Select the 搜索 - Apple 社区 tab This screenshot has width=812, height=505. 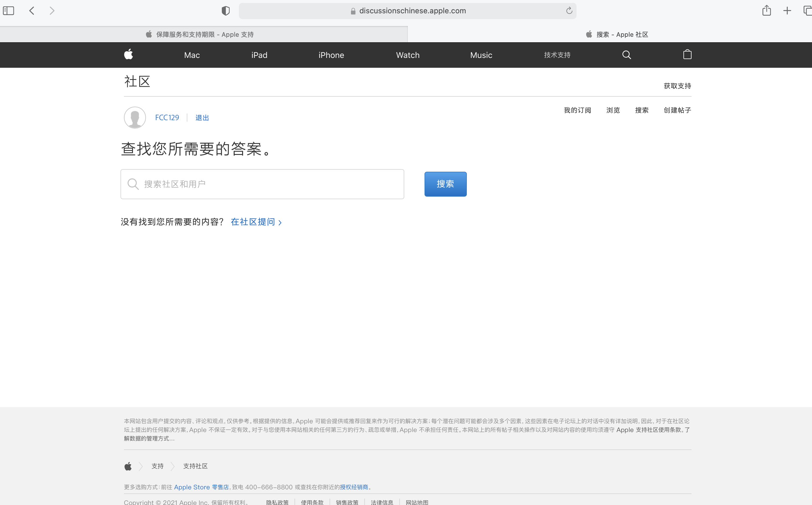(x=616, y=34)
